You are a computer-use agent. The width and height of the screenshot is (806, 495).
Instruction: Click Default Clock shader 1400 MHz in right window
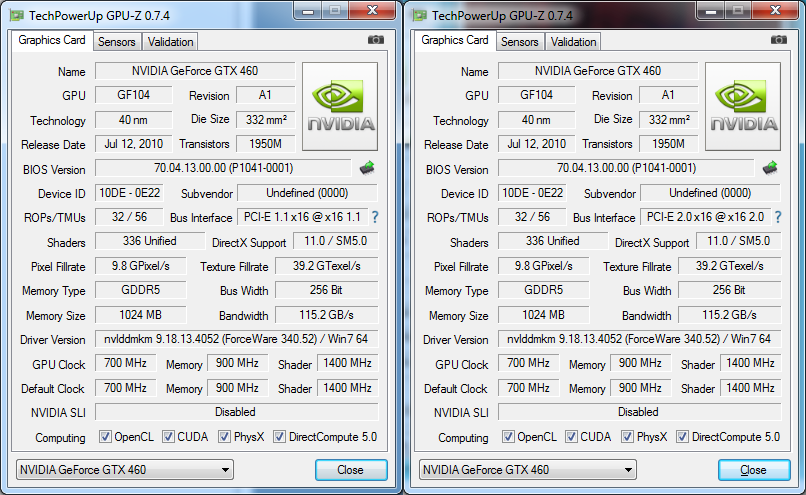click(750, 388)
